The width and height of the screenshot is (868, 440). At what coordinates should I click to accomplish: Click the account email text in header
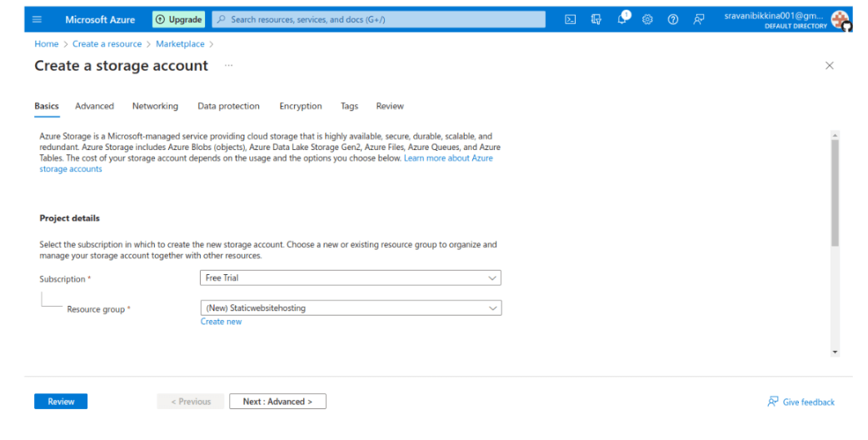coord(773,16)
